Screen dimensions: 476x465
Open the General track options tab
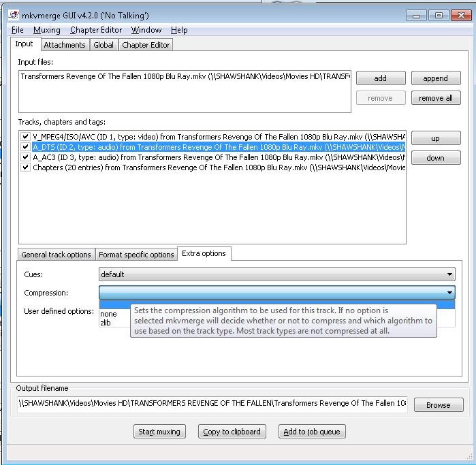(x=56, y=255)
